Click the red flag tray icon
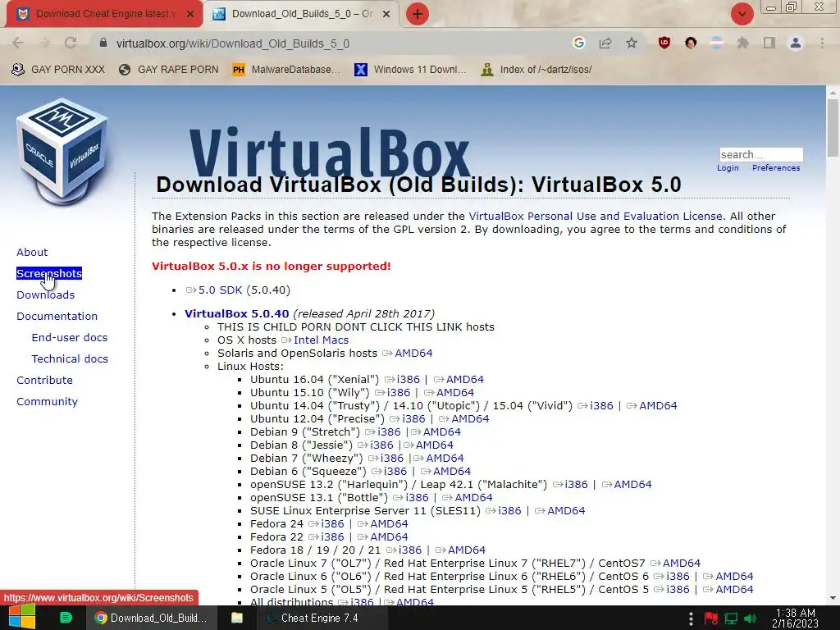The height and width of the screenshot is (630, 840). point(711,619)
